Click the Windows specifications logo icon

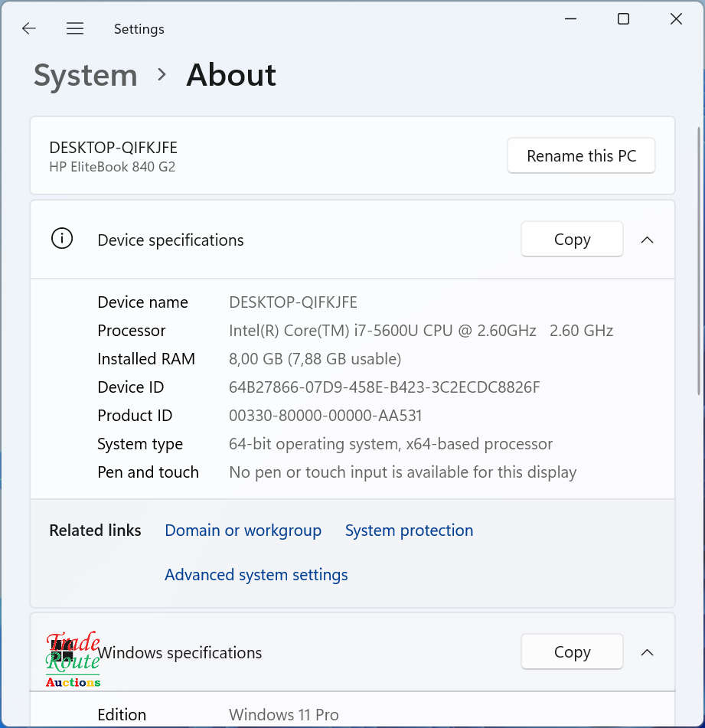pyautogui.click(x=62, y=652)
